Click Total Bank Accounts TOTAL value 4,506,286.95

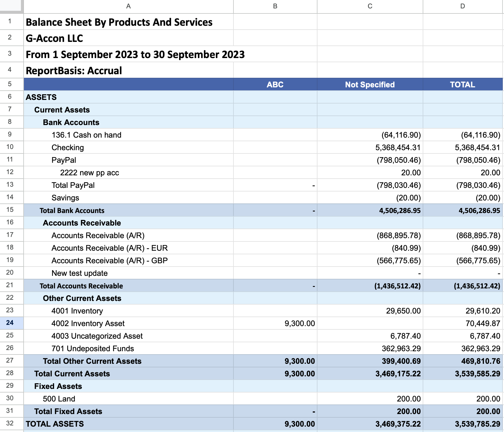point(463,210)
